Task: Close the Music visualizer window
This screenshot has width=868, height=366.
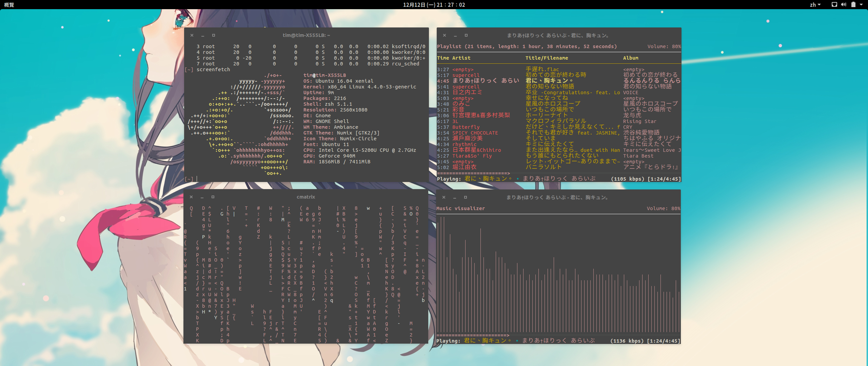Action: tap(444, 197)
